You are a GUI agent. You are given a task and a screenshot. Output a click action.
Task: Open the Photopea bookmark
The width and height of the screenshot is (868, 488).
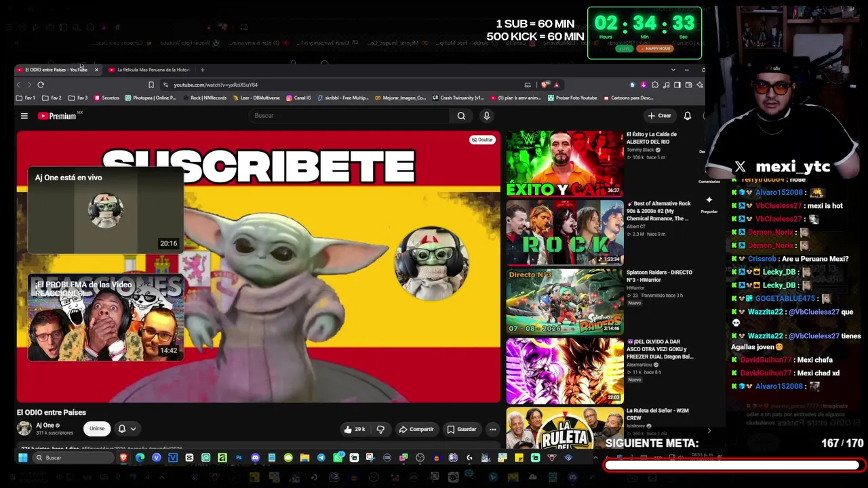point(151,98)
